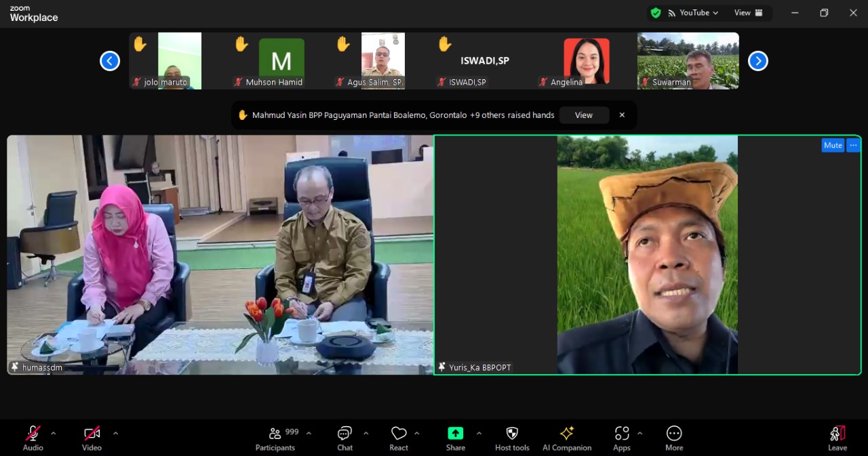
Task: Start video with the Video icon
Action: [x=91, y=434]
